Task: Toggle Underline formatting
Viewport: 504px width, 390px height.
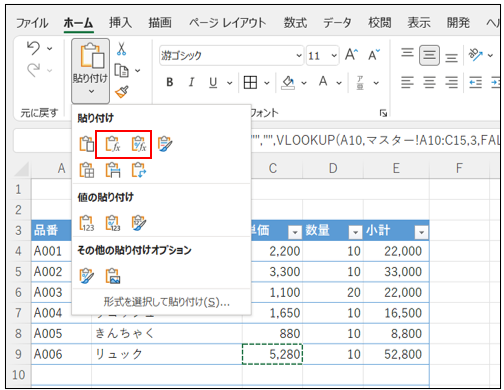Action: (213, 82)
